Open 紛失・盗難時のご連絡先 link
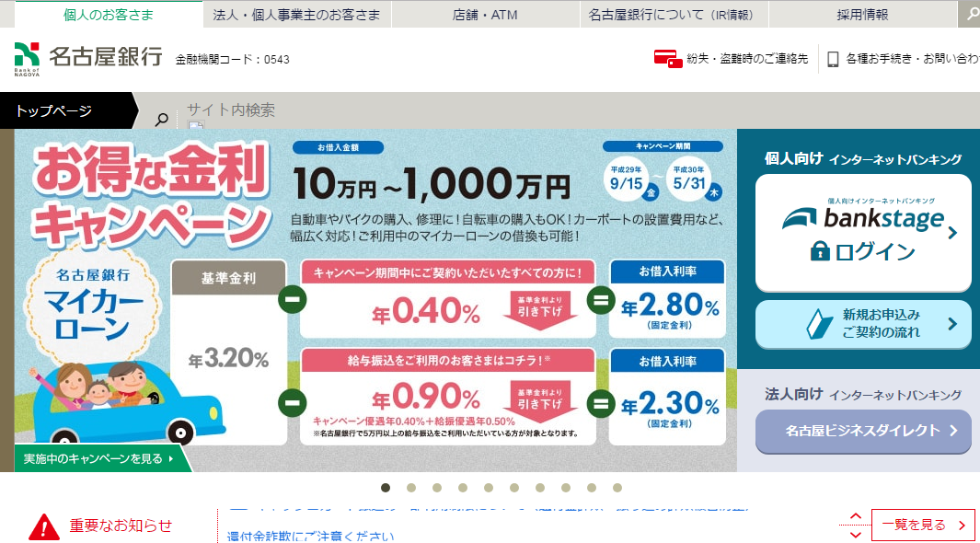 [731, 59]
